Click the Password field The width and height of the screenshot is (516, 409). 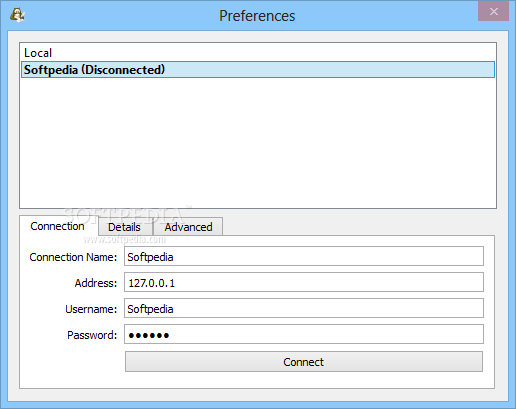(304, 334)
